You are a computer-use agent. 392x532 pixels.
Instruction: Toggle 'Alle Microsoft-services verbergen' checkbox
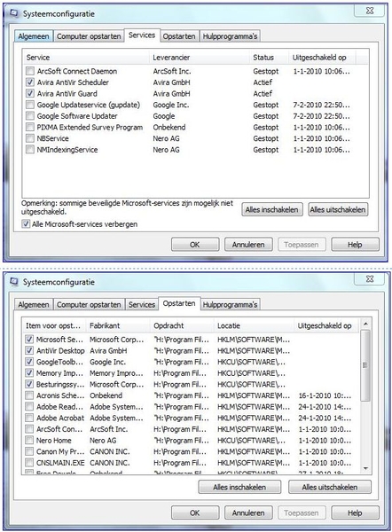click(x=26, y=224)
